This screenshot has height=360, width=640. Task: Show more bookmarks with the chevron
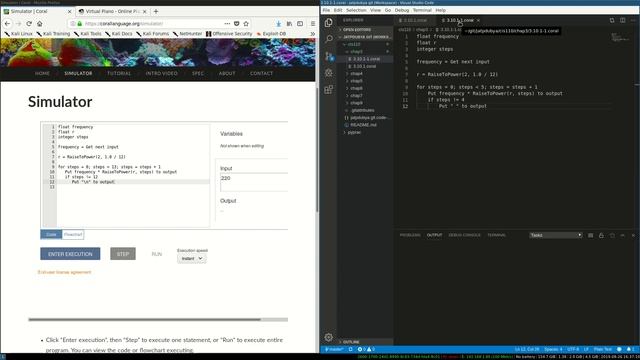pyautogui.click(x=312, y=34)
